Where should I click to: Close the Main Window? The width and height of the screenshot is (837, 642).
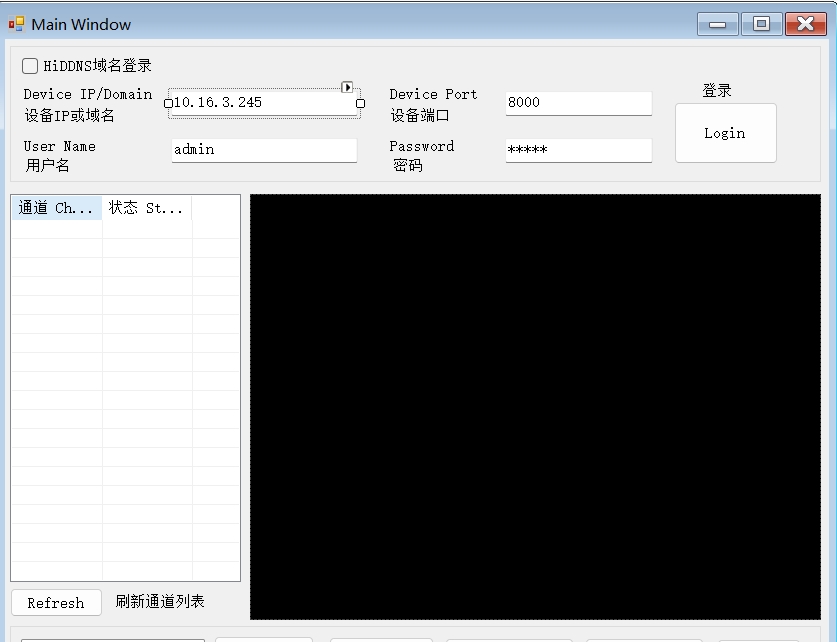click(806, 24)
